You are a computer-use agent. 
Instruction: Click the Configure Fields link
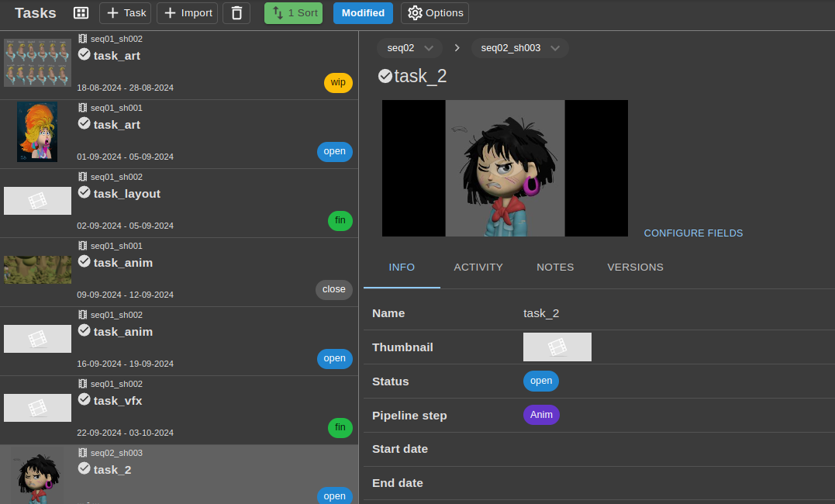coord(693,233)
